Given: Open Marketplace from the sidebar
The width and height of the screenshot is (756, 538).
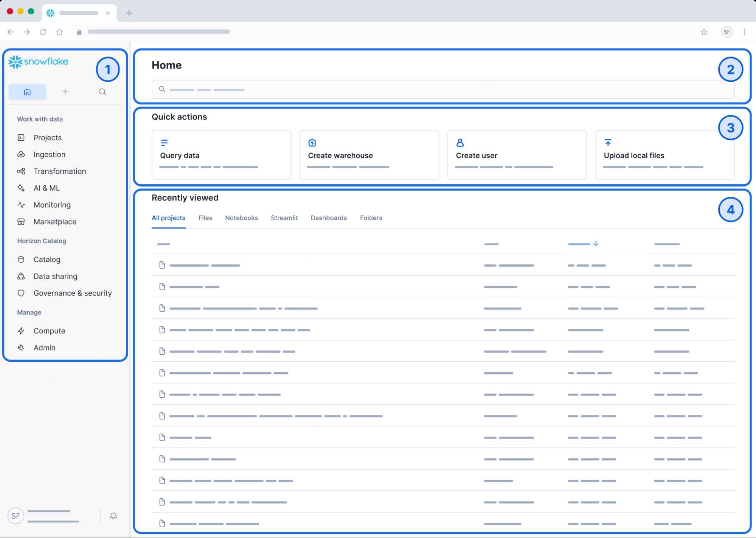Looking at the screenshot, I should (x=55, y=222).
